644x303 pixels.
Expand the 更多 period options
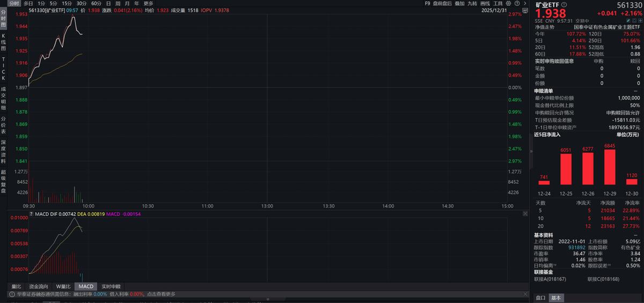149,3
